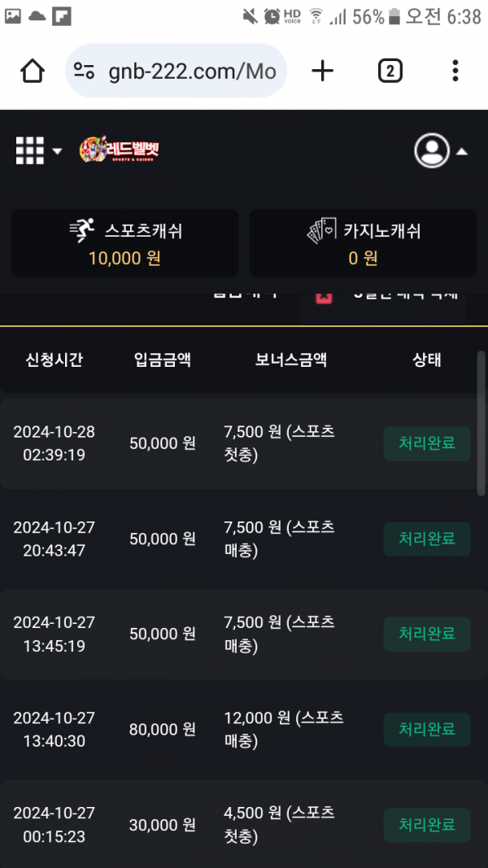Tap the site info icon in address bar
488x868 pixels.
coord(85,72)
